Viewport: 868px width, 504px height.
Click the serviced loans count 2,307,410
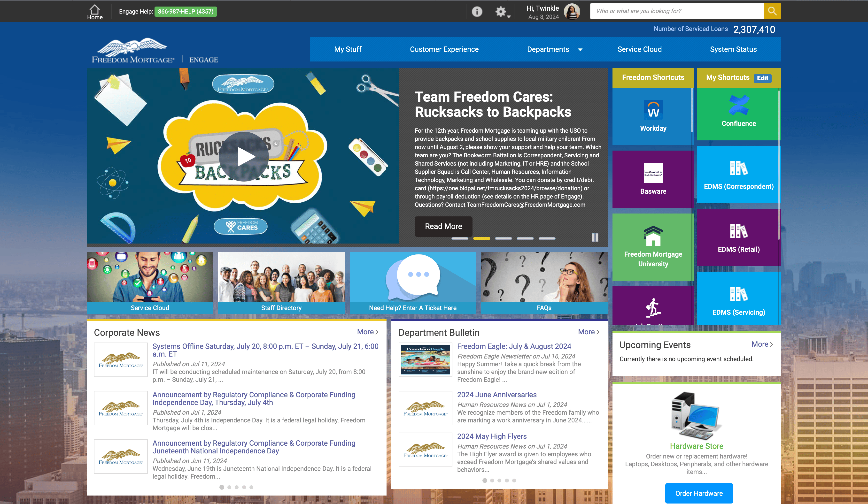click(x=754, y=30)
